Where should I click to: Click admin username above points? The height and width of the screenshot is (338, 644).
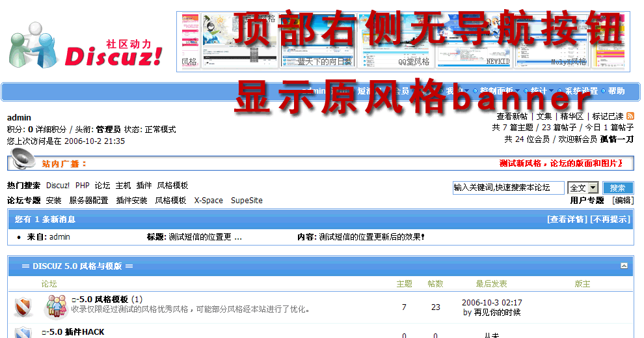[19, 118]
